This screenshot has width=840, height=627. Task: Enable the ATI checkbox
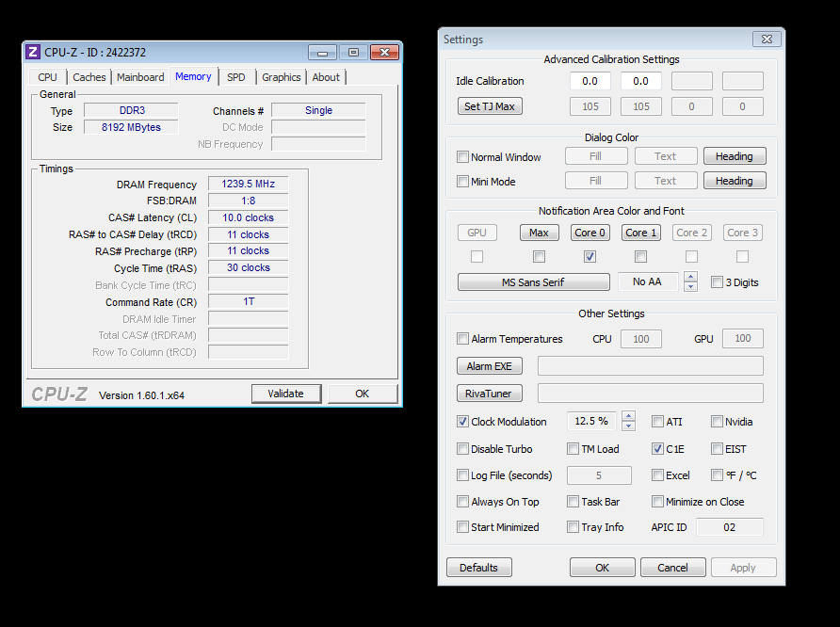[657, 422]
